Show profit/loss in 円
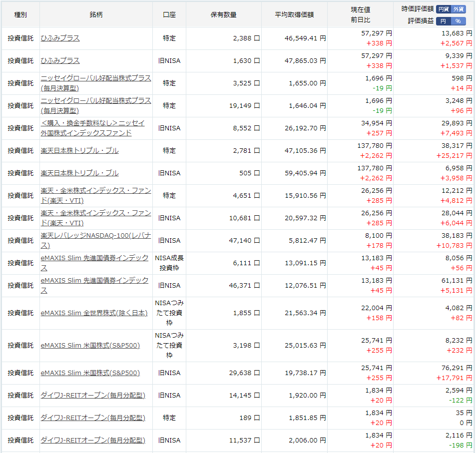476x453 pixels. [x=444, y=21]
